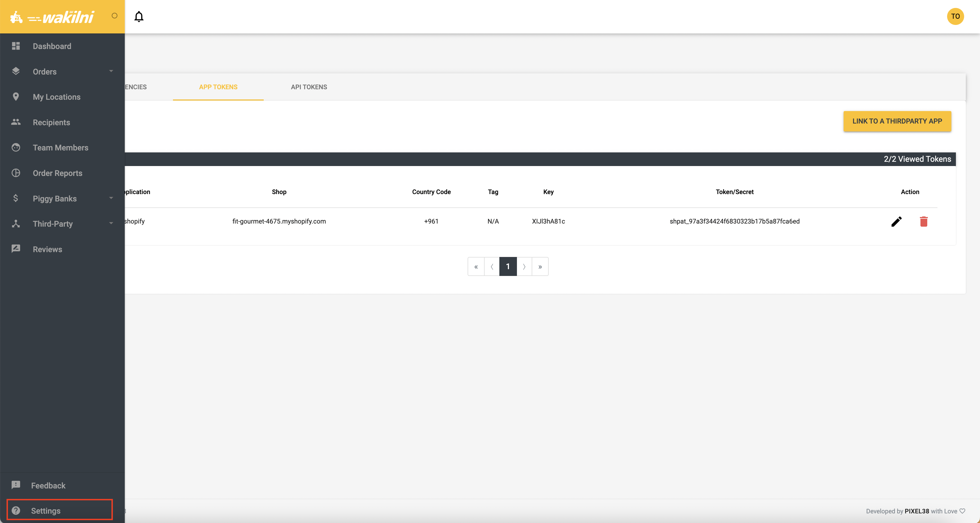Toggle the sidebar pin circle by logo
980x523 pixels.
pos(115,16)
